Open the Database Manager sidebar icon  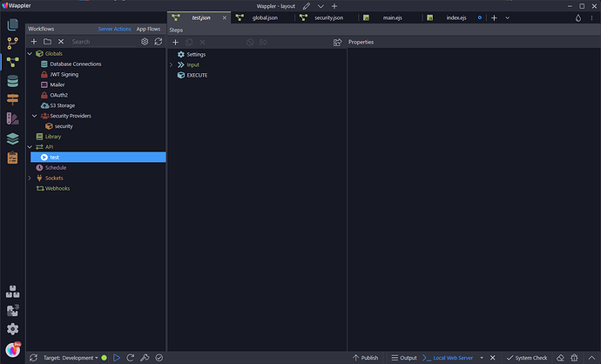(13, 81)
